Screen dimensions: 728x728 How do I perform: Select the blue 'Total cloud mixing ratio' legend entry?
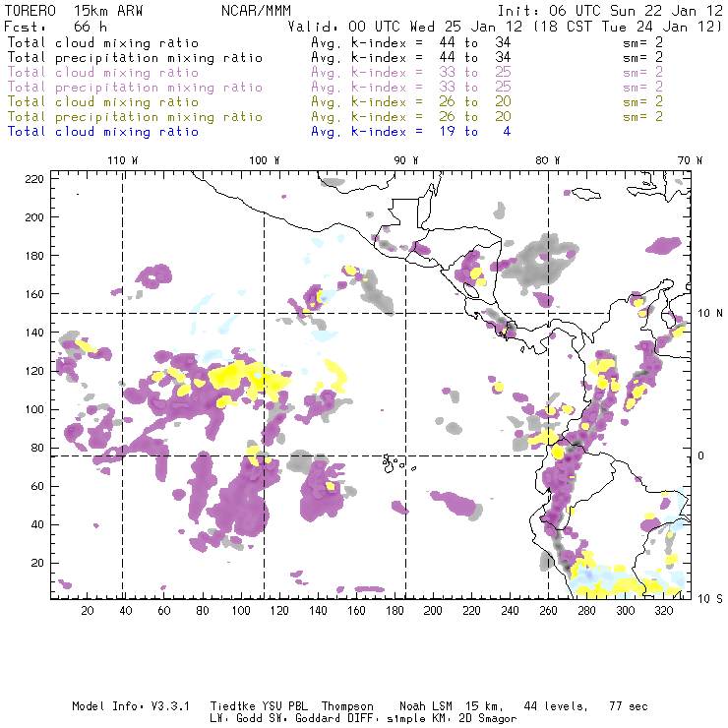click(103, 132)
